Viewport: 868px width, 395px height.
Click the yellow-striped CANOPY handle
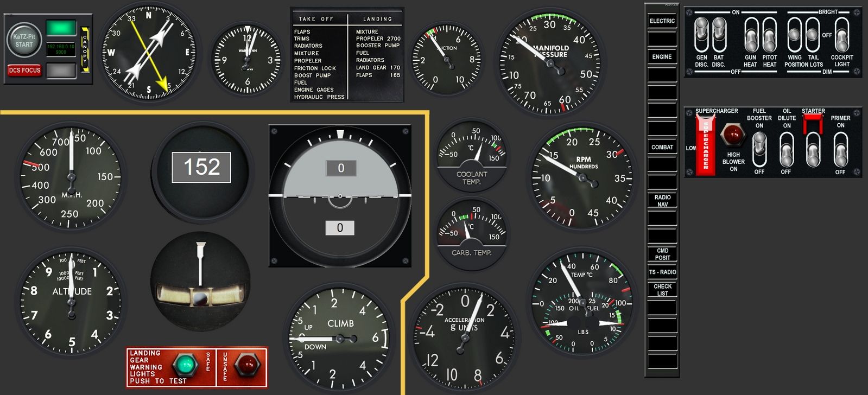[x=85, y=49]
